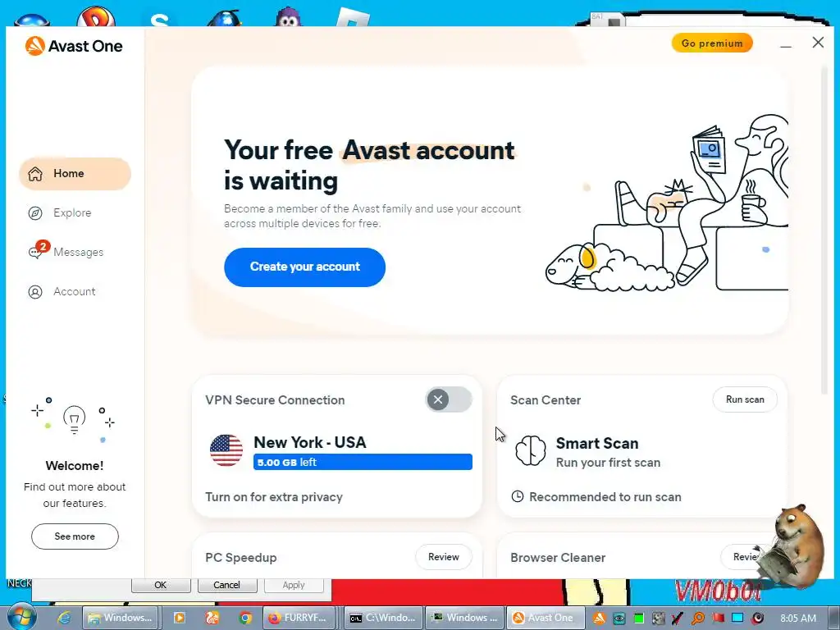
Task: Click the USA flag location icon
Action: click(226, 450)
